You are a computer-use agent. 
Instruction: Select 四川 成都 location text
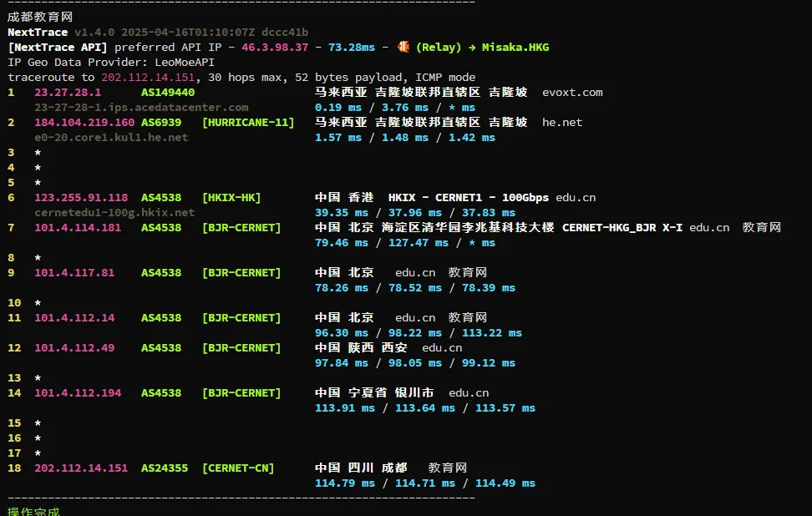click(x=378, y=468)
